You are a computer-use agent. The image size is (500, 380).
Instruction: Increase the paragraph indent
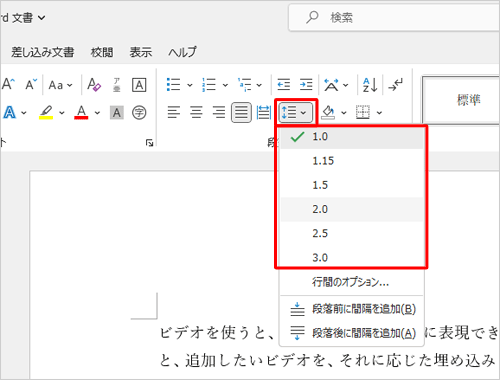[x=306, y=85]
